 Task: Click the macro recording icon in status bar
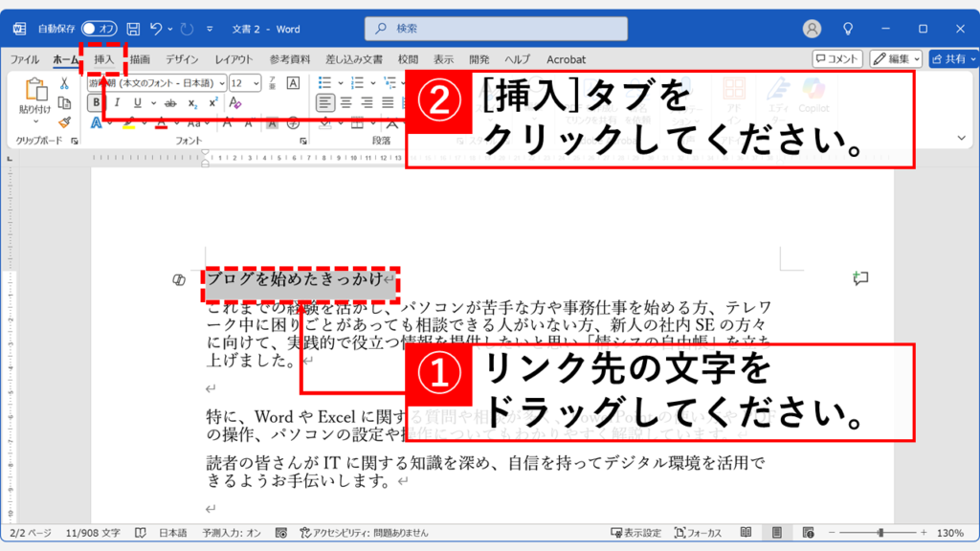click(281, 533)
